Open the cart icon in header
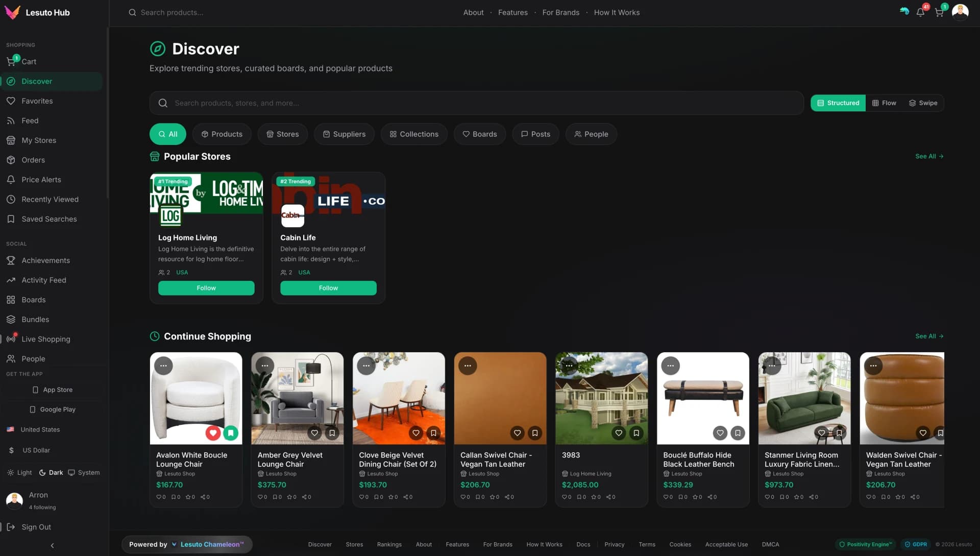This screenshot has height=556, width=980. coord(939,12)
